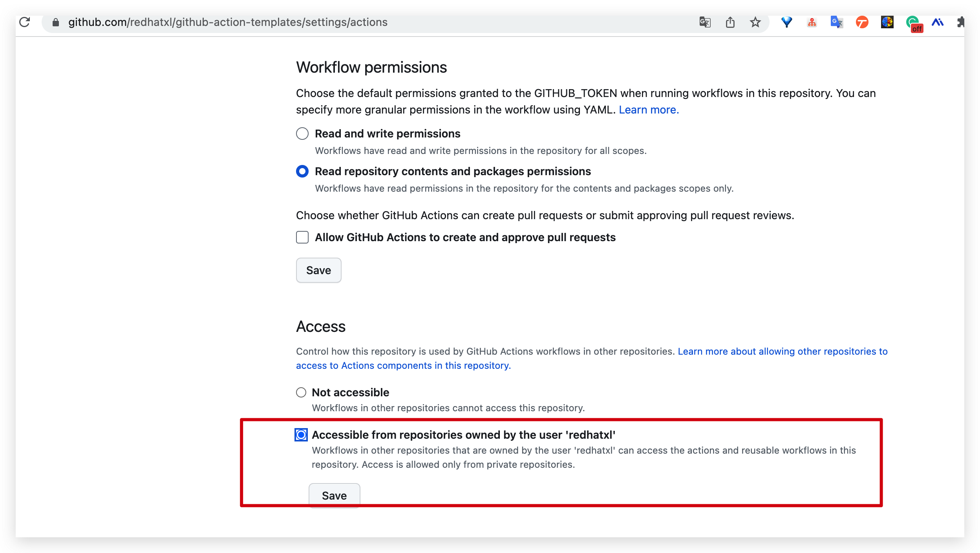The width and height of the screenshot is (980, 553).
Task: Bookmark this page with the star icon
Action: pos(755,22)
